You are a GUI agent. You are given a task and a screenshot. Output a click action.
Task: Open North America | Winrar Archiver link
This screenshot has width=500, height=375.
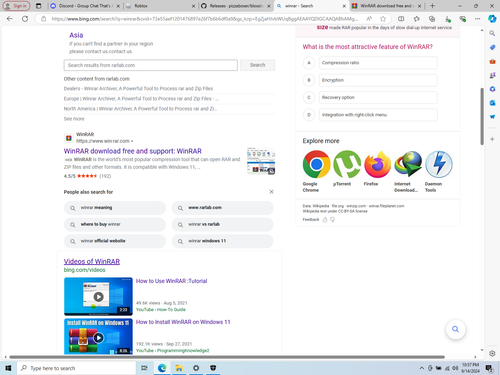(140, 109)
